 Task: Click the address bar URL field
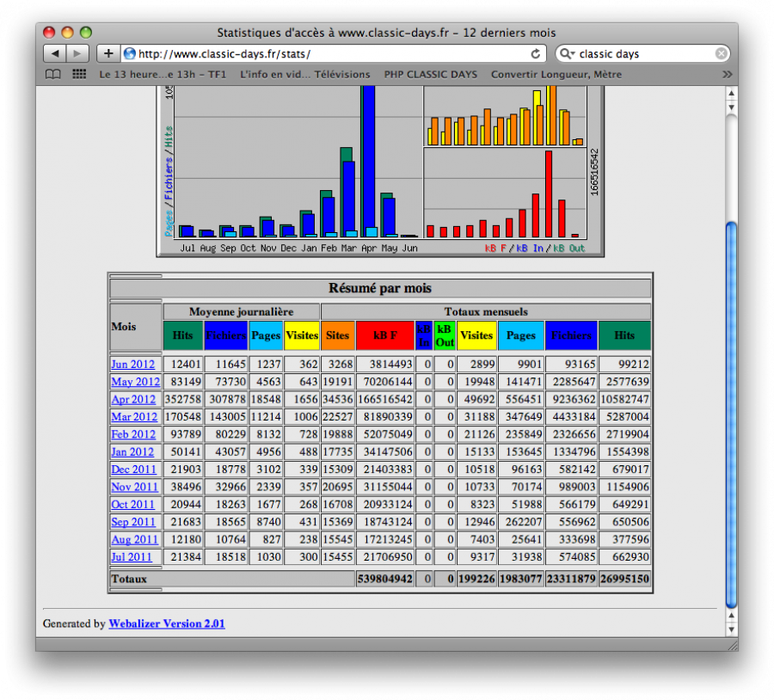pyautogui.click(x=333, y=53)
